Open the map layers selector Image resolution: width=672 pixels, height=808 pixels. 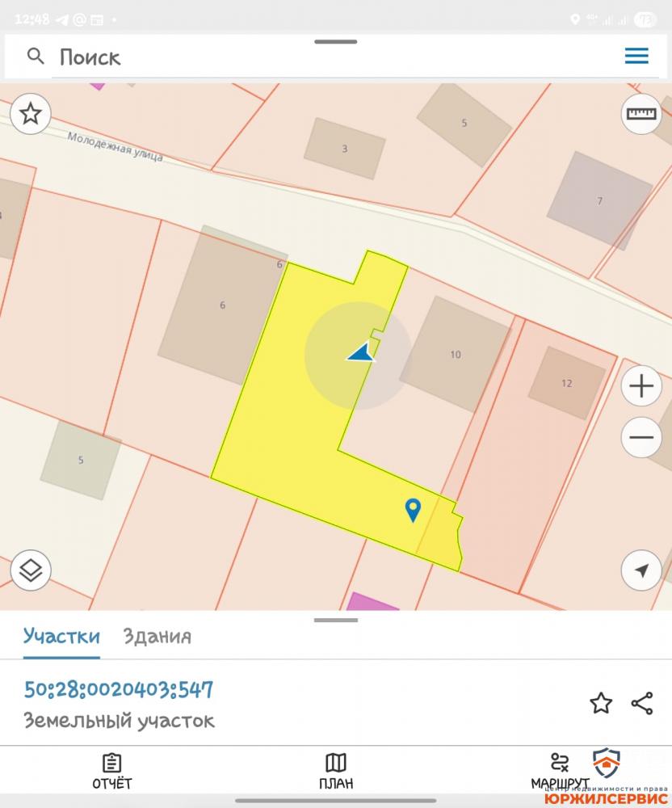31,570
